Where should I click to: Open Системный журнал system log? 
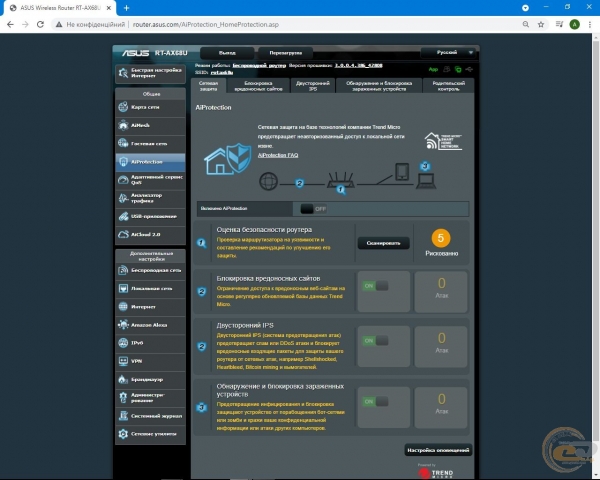[x=150, y=416]
